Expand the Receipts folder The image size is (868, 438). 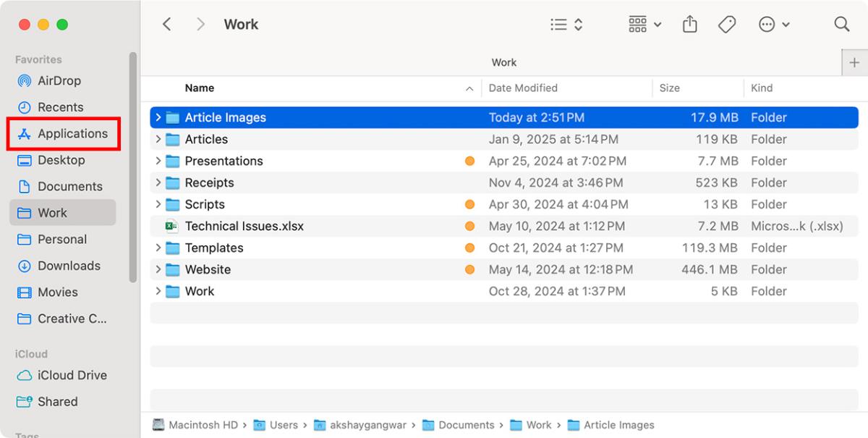click(x=158, y=182)
